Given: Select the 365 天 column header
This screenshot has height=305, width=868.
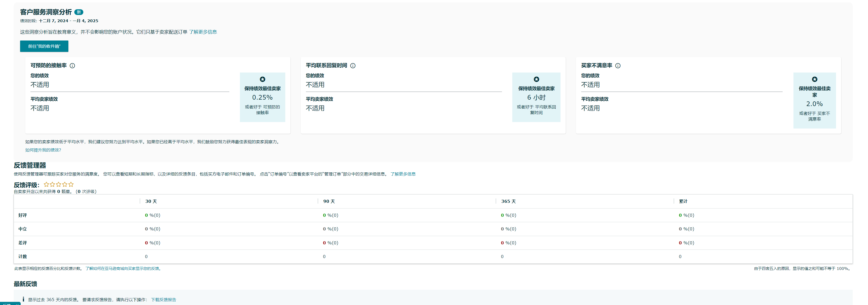Looking at the screenshot, I should click(x=508, y=201).
